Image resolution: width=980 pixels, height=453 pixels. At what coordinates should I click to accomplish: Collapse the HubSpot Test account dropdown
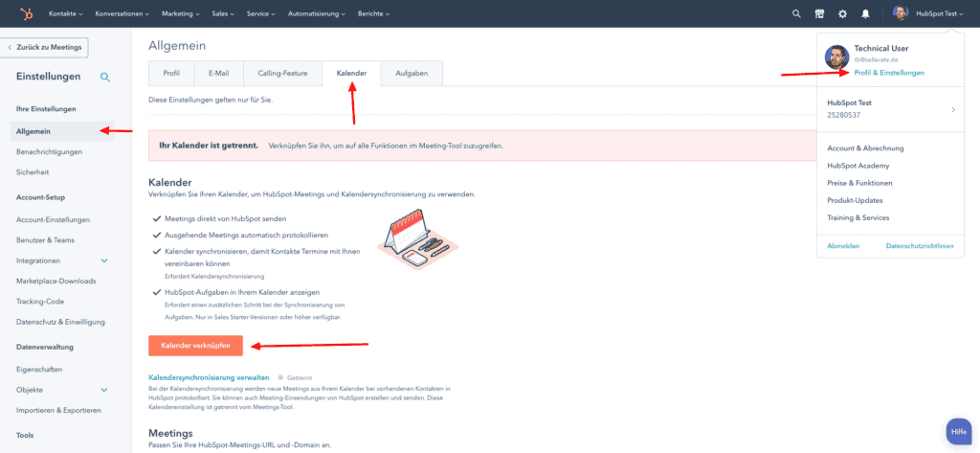click(x=940, y=13)
